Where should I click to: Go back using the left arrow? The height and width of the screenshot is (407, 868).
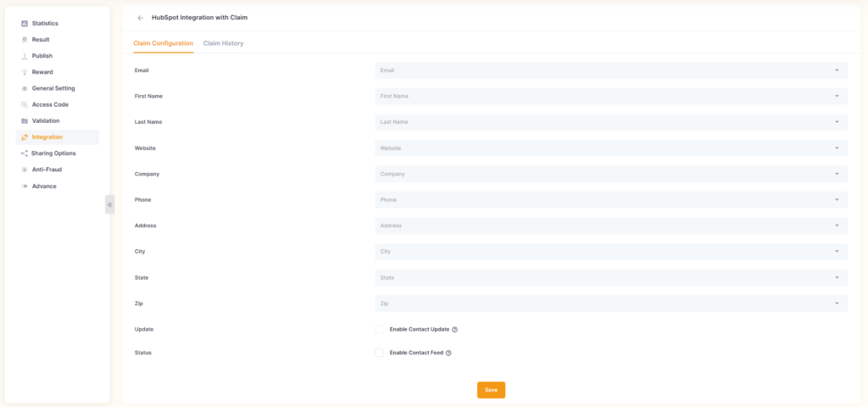click(141, 18)
